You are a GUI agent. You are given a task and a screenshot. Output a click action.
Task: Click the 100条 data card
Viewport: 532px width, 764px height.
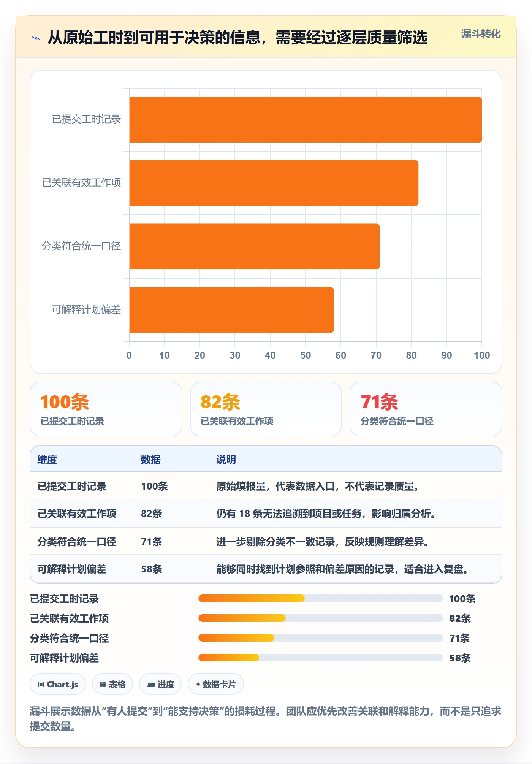[x=106, y=409]
